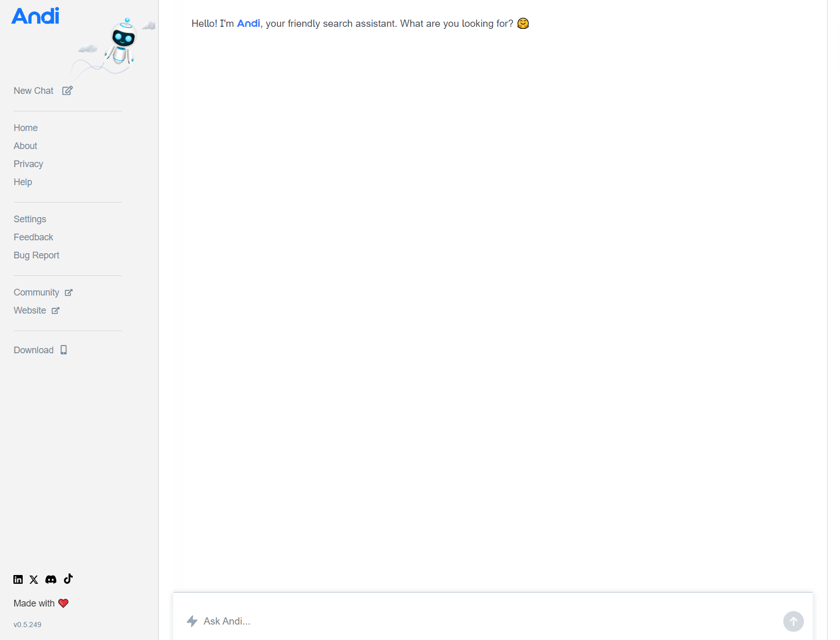Click the Made with text

point(34,603)
